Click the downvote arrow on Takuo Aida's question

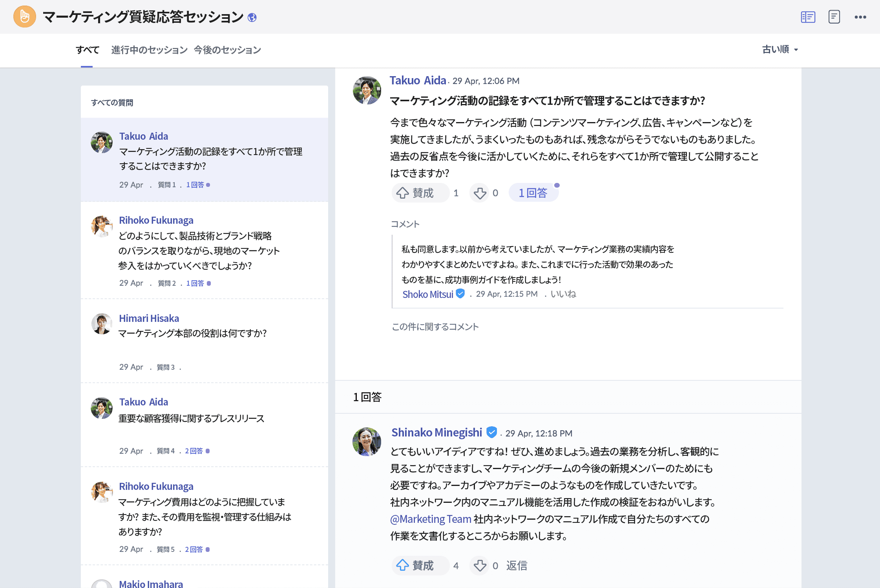point(480,193)
